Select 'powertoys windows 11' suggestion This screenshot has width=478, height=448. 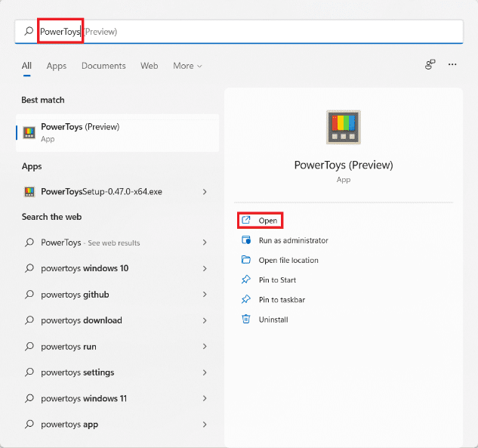point(117,398)
